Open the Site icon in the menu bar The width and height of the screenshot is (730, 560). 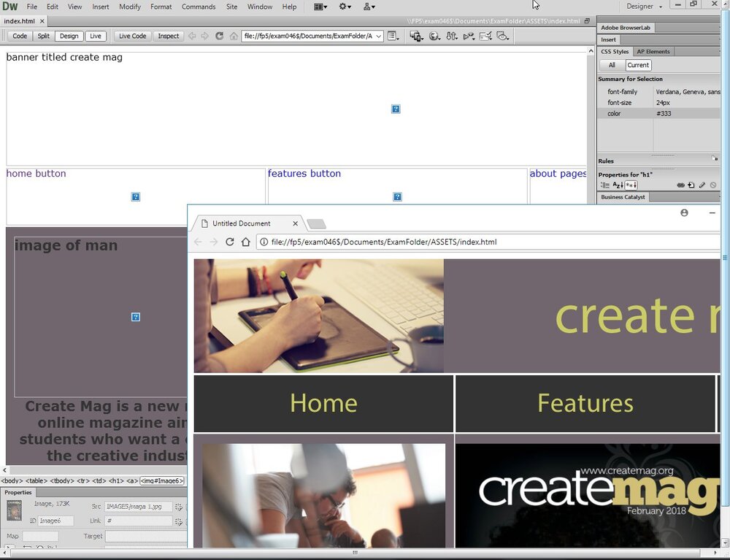[x=369, y=7]
